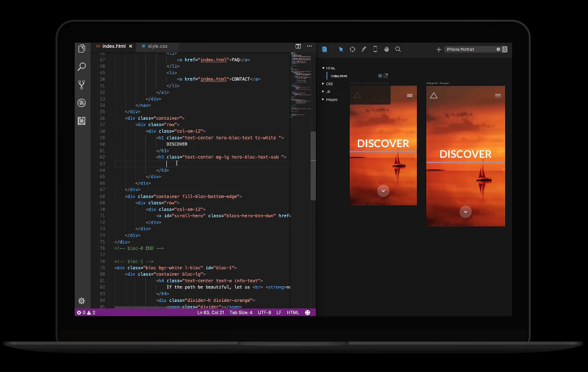Toggle the target circle beside index.html
Screen dimensions: 588x372
pos(380,76)
